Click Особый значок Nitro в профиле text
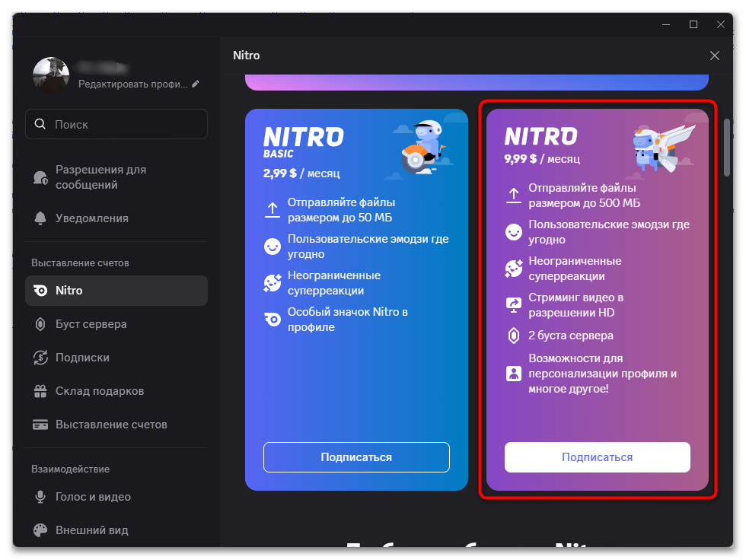Image resolution: width=746 pixels, height=560 pixels. click(347, 320)
